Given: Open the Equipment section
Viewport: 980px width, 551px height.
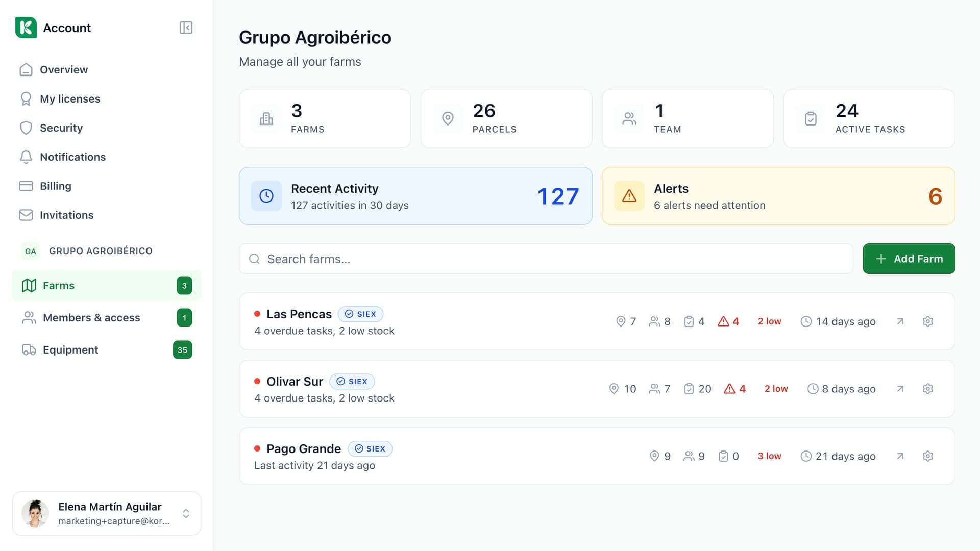Looking at the screenshot, I should click(107, 350).
